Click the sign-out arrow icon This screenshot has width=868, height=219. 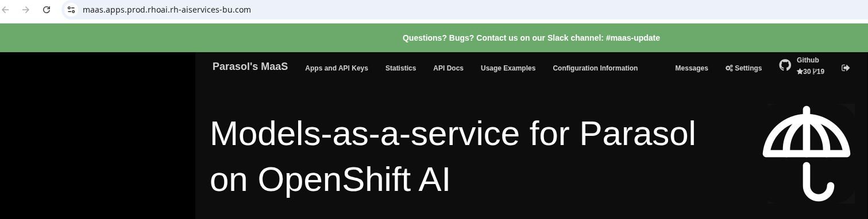click(846, 68)
